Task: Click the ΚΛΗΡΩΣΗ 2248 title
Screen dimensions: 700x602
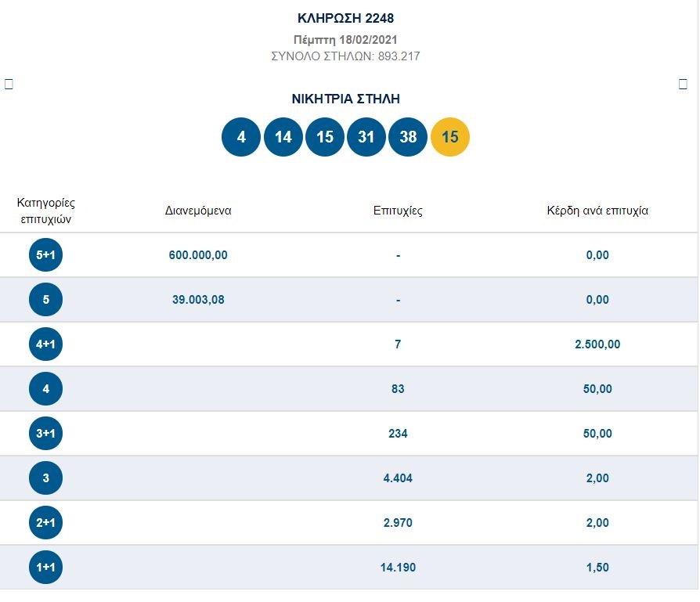Action: click(352, 18)
